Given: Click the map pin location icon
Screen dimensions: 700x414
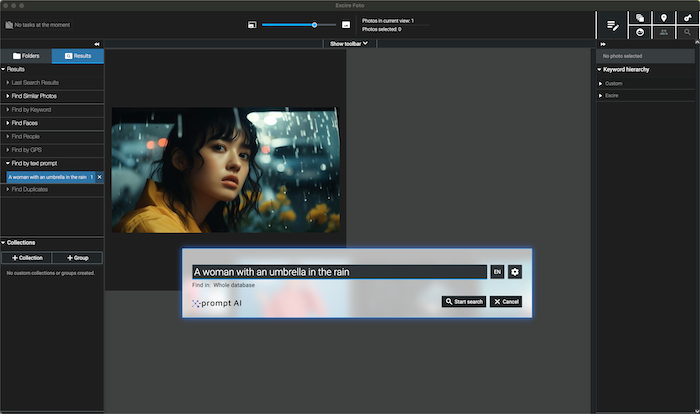Looking at the screenshot, I should [664, 18].
